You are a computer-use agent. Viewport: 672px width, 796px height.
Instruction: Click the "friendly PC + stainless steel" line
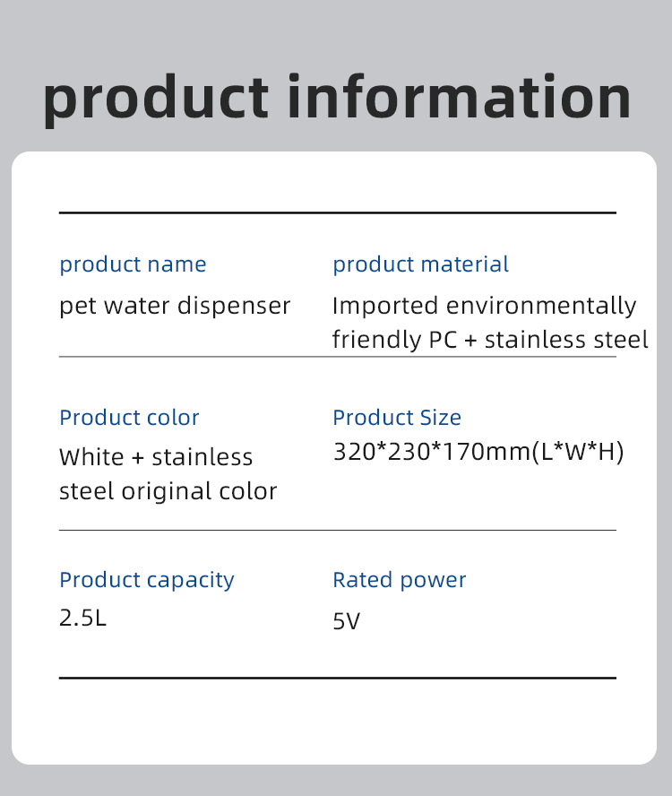click(x=490, y=341)
